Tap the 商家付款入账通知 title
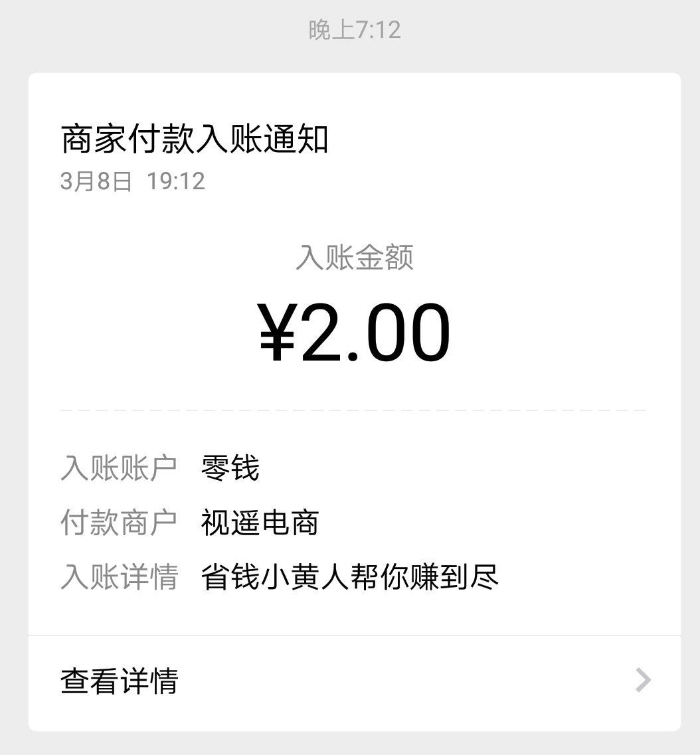Image resolution: width=700 pixels, height=755 pixels. 195,139
